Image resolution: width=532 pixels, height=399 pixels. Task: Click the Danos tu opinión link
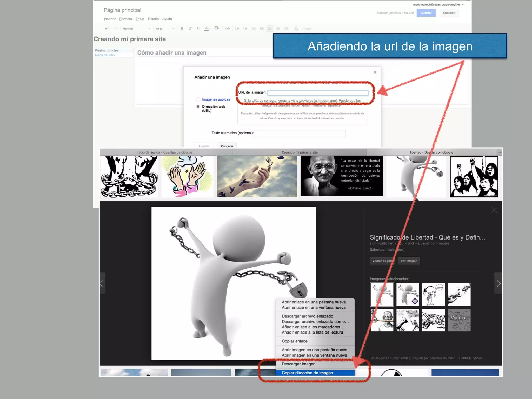point(471,358)
